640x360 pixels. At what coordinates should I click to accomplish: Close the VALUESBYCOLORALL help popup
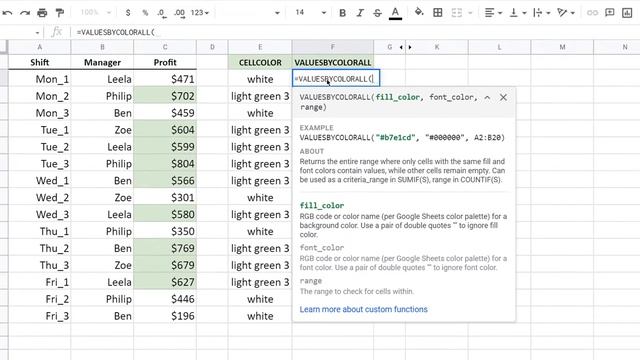(x=503, y=98)
